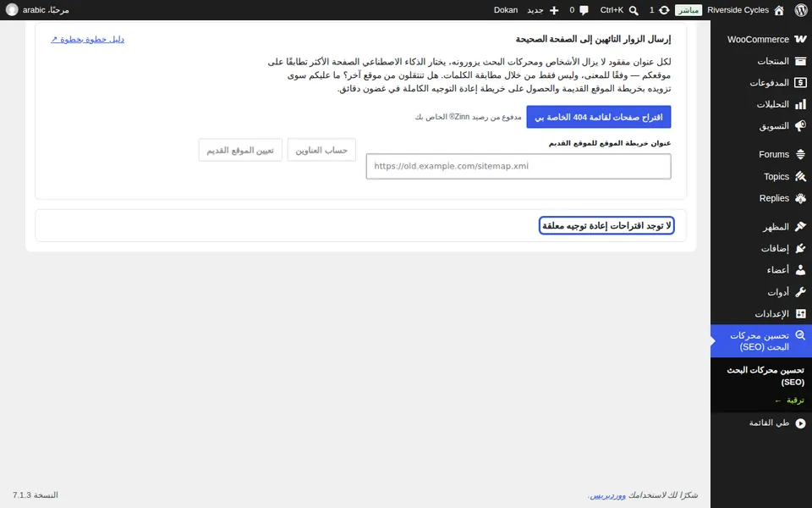Click the لا توجد اقتراحات إعادة توجيه معلقة heading
The height and width of the screenshot is (508, 812).
coord(606,225)
